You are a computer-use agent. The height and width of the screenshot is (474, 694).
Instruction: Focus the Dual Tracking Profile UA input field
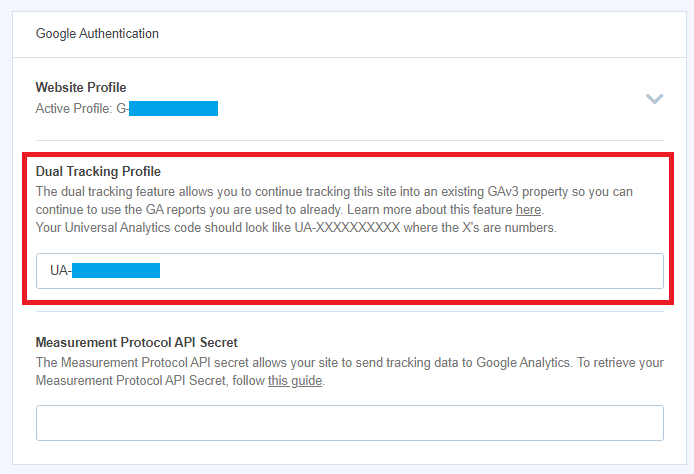point(350,271)
